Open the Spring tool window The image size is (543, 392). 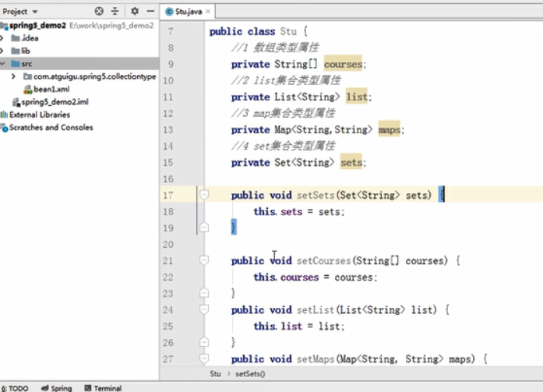click(x=56, y=388)
